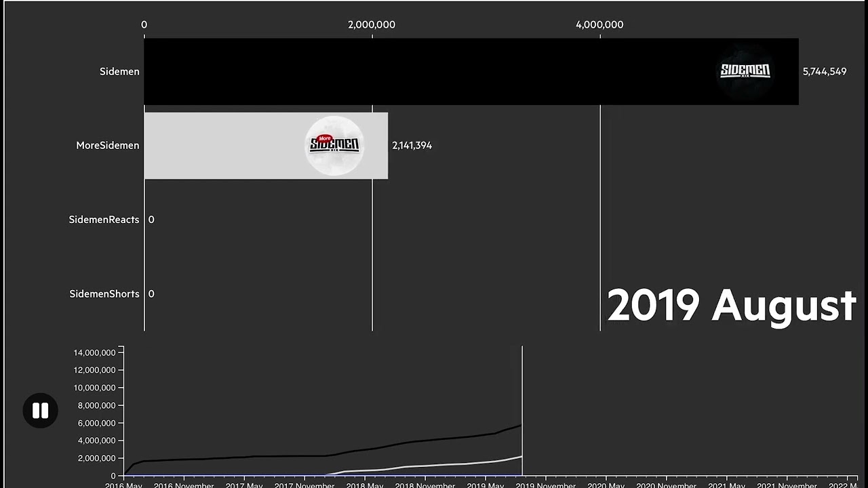Click the 14,000,000 line chart axis label

(93, 352)
